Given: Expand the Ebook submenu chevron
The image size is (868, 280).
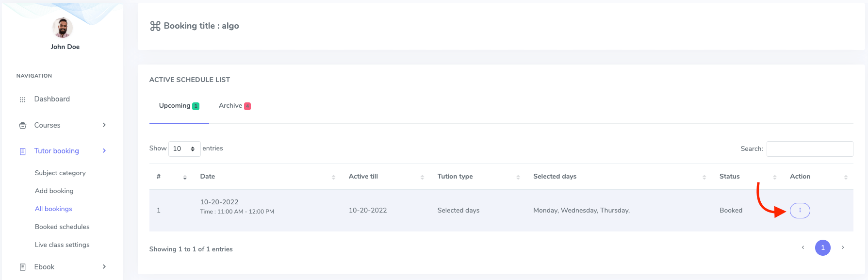Looking at the screenshot, I should (104, 266).
